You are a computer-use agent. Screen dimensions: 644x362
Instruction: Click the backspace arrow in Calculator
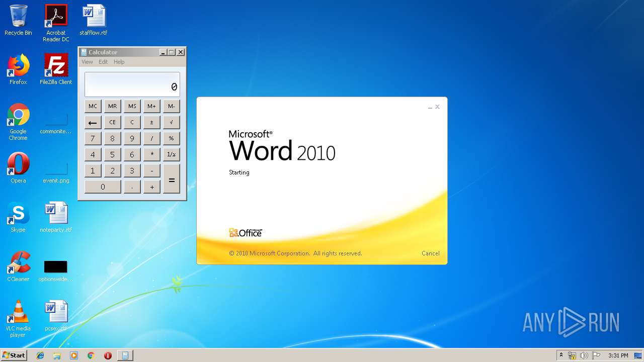(x=93, y=122)
